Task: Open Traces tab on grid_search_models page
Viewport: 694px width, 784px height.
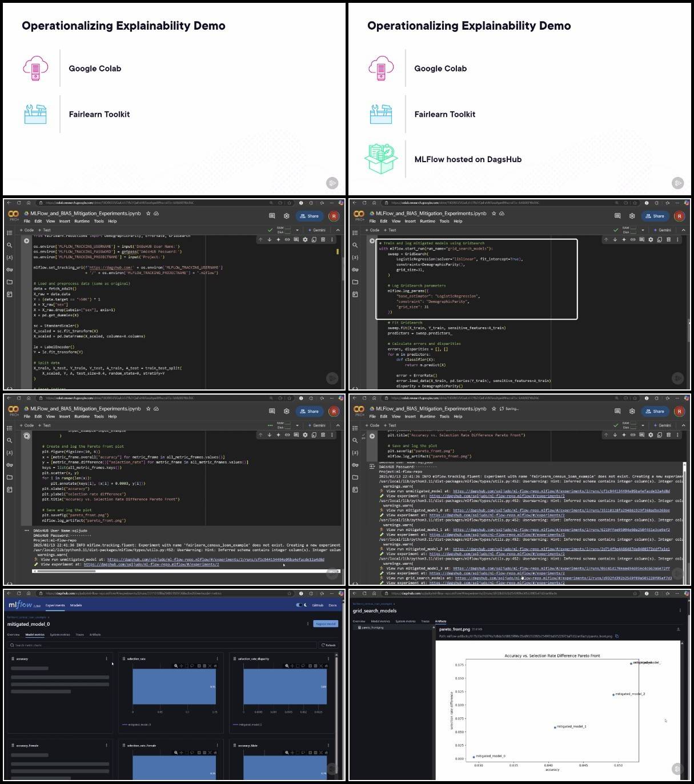Action: pyautogui.click(x=425, y=621)
